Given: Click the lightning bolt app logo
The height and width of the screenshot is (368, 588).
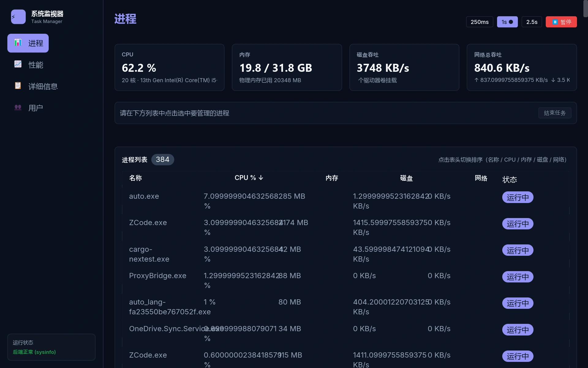Looking at the screenshot, I should 18,17.
